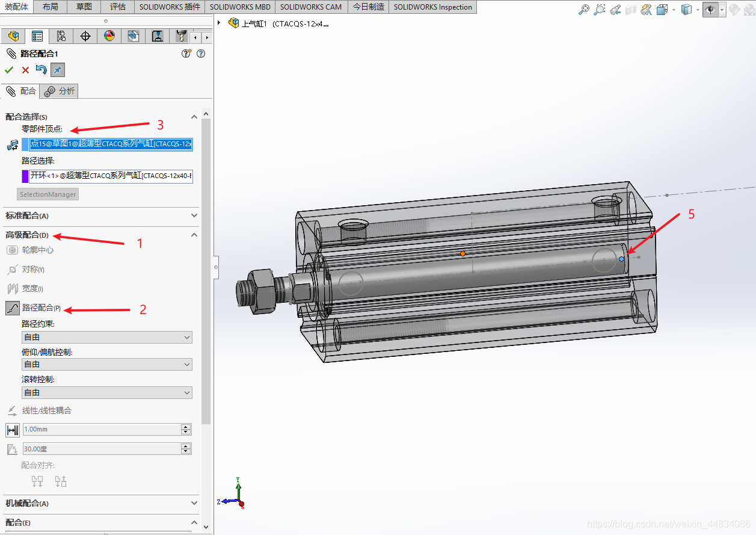The image size is (756, 535).
Task: Open the Display Style dropdown arrow
Action: pyautogui.click(x=698, y=9)
